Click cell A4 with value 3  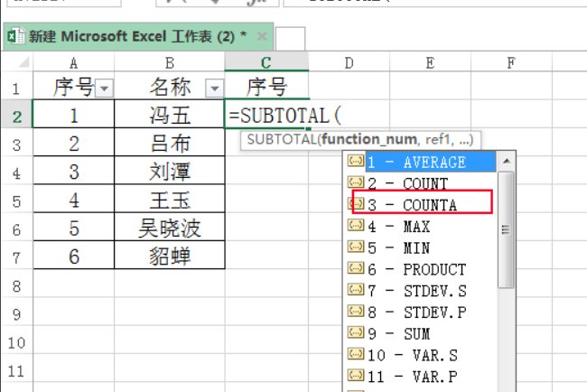coord(73,171)
